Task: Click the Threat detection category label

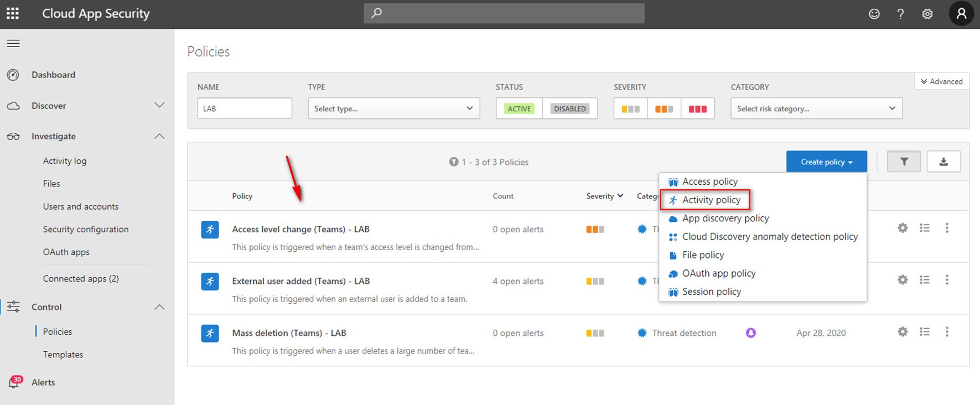Action: 684,333
